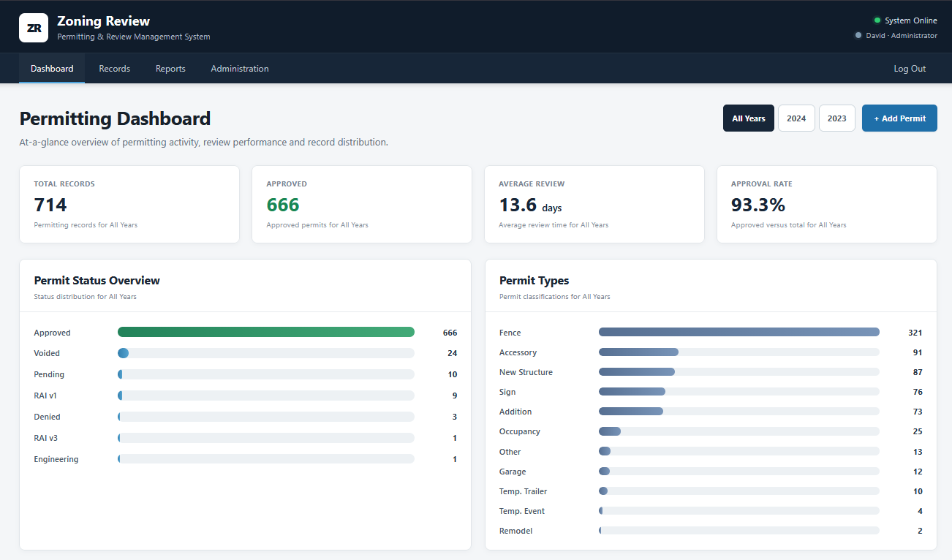Click the RAI v3 status label
Screen dimensions: 952x560
click(x=45, y=438)
